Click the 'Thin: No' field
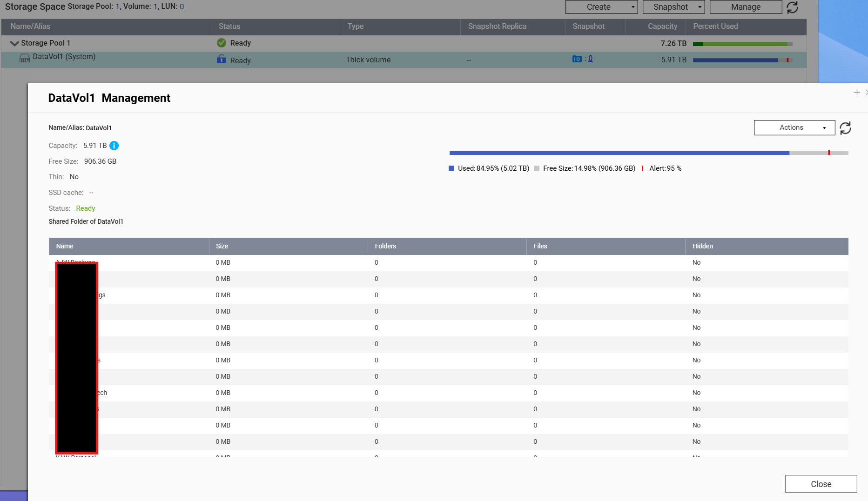Viewport: 868px width, 501px height. (64, 177)
